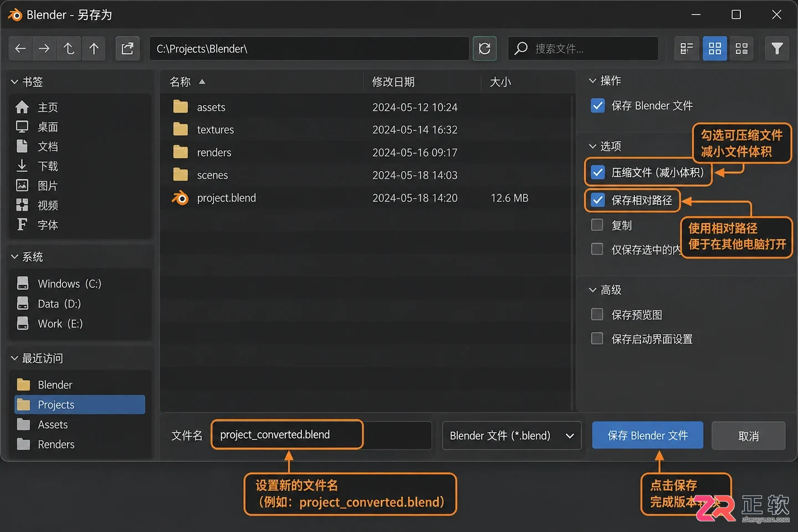Switch to thumbnail display mode
The width and height of the screenshot is (798, 532).
741,49
